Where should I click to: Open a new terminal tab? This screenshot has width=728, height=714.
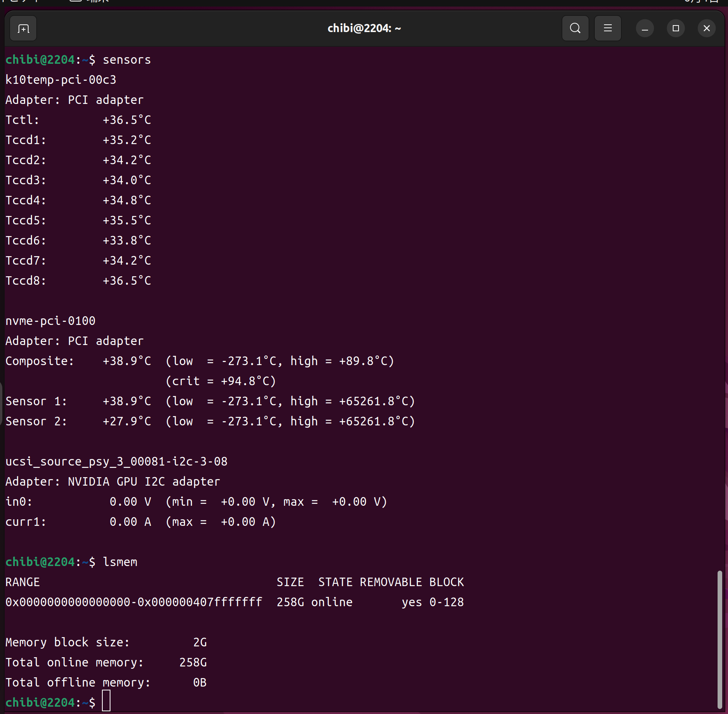click(23, 29)
